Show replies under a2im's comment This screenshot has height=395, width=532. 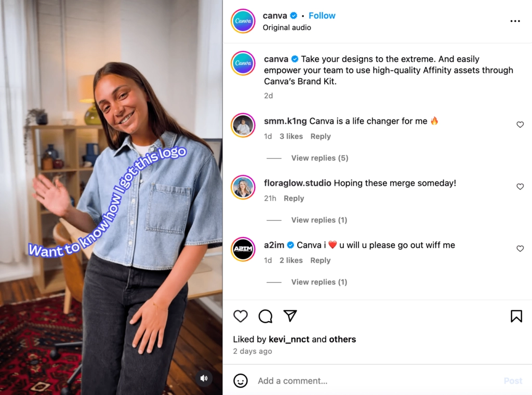319,282
